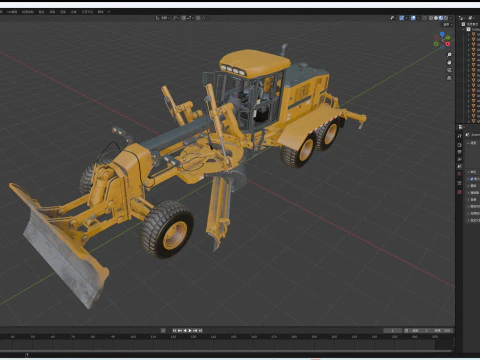The image size is (480, 360).
Task: Switch perspective/orthographic grid icon
Action: click(449, 78)
